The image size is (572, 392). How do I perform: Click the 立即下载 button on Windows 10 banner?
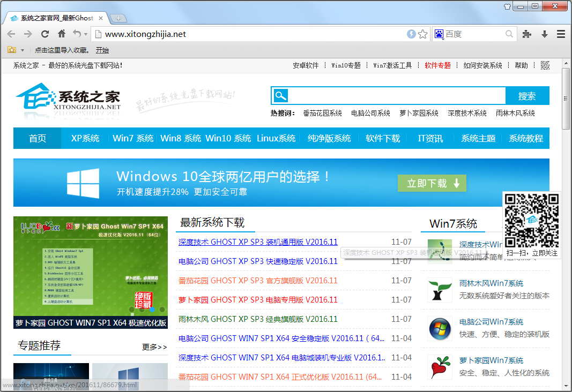pyautogui.click(x=432, y=183)
